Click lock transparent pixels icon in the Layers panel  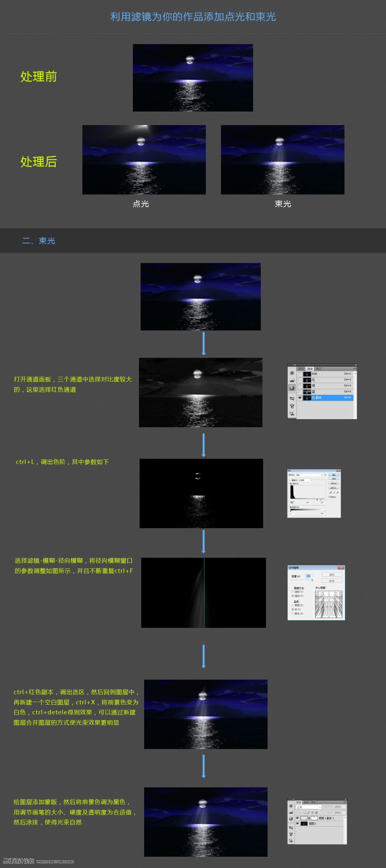tap(305, 812)
